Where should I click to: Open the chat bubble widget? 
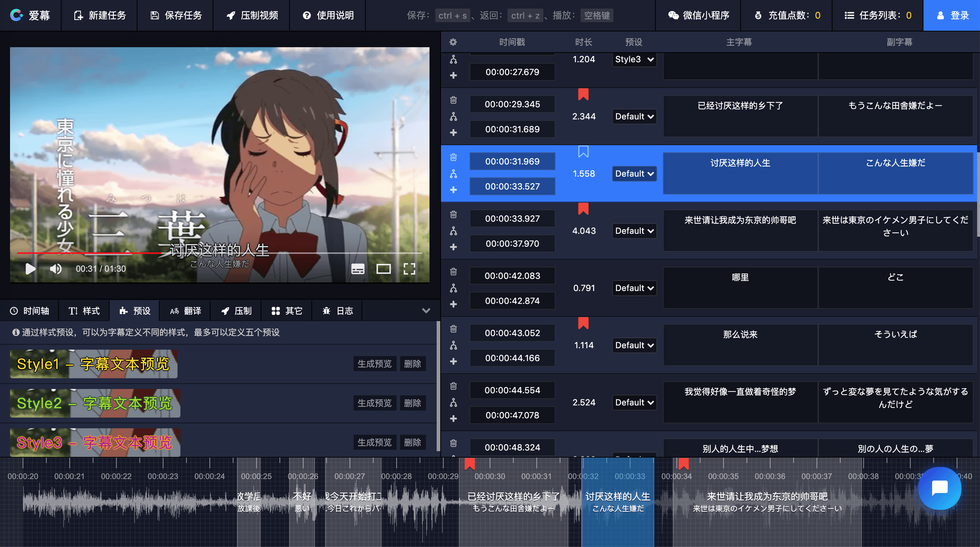coord(939,488)
